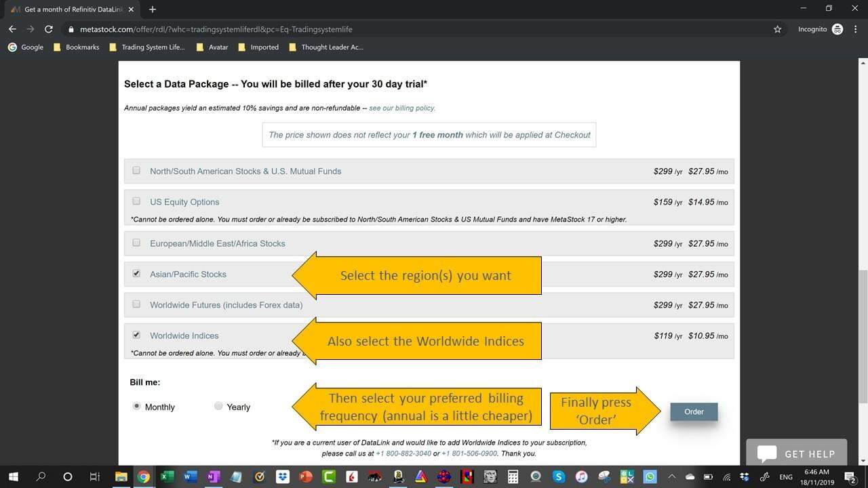Tick the European/Middle East/Africa Stocks checkbox
The height and width of the screenshot is (488, 868).
[136, 243]
